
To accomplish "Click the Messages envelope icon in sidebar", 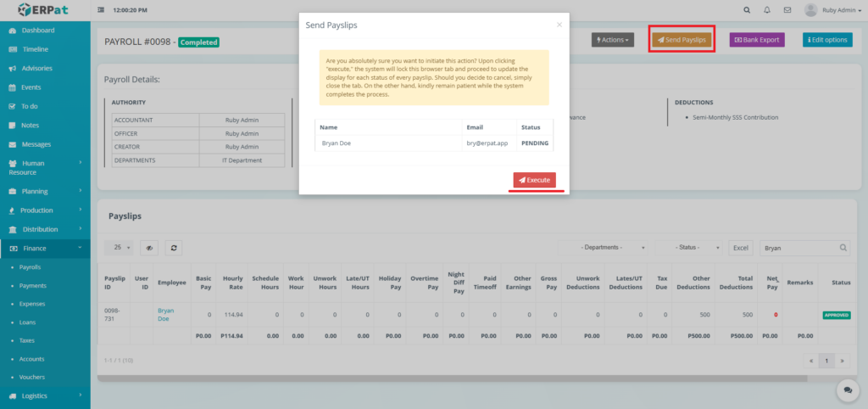I will click(12, 144).
